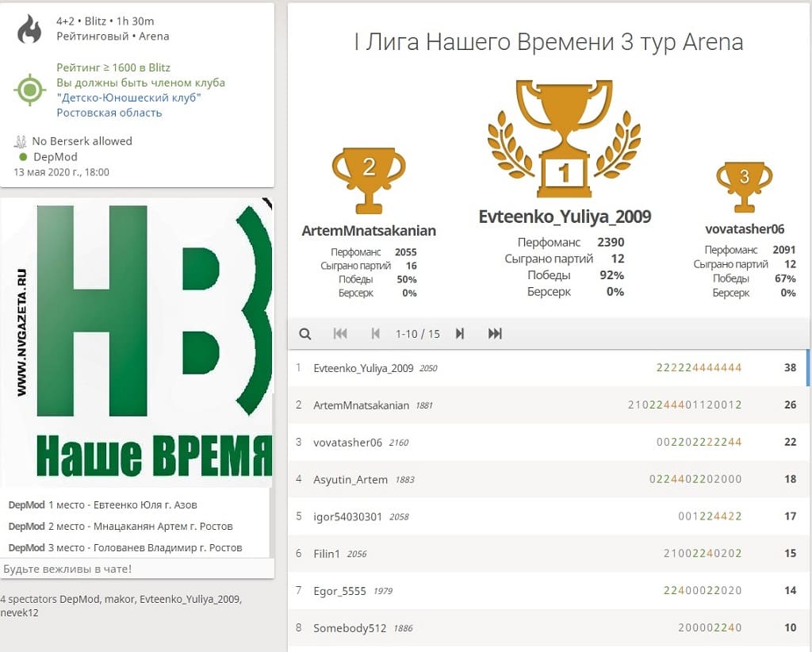Click the search magnifier icon in standings

pyautogui.click(x=304, y=334)
